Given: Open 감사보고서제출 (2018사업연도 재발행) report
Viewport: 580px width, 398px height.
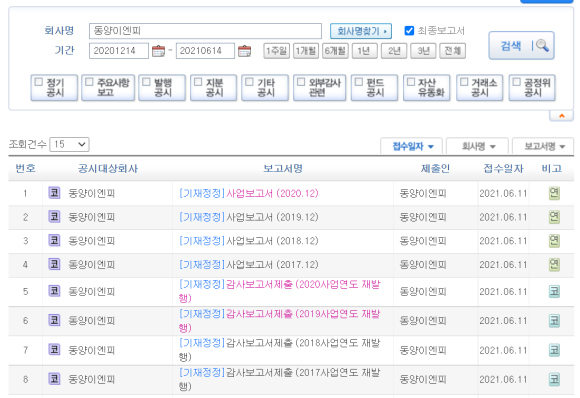Looking at the screenshot, I should point(280,350).
